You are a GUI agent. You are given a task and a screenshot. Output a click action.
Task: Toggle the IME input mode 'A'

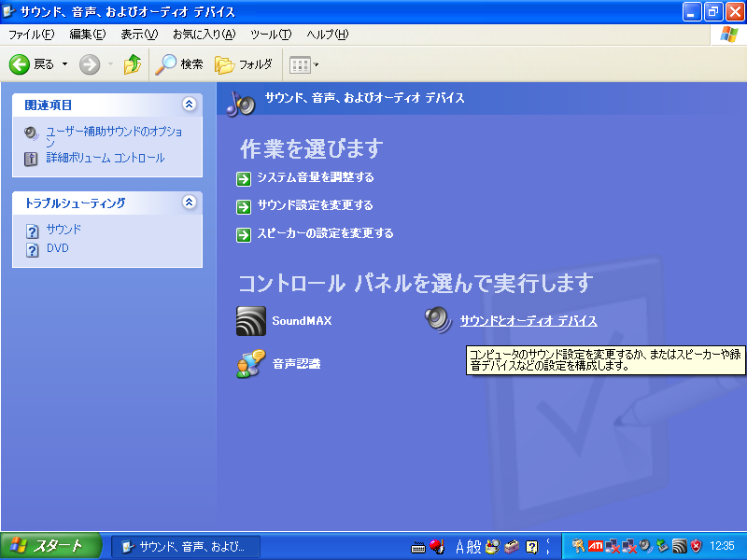point(459,547)
